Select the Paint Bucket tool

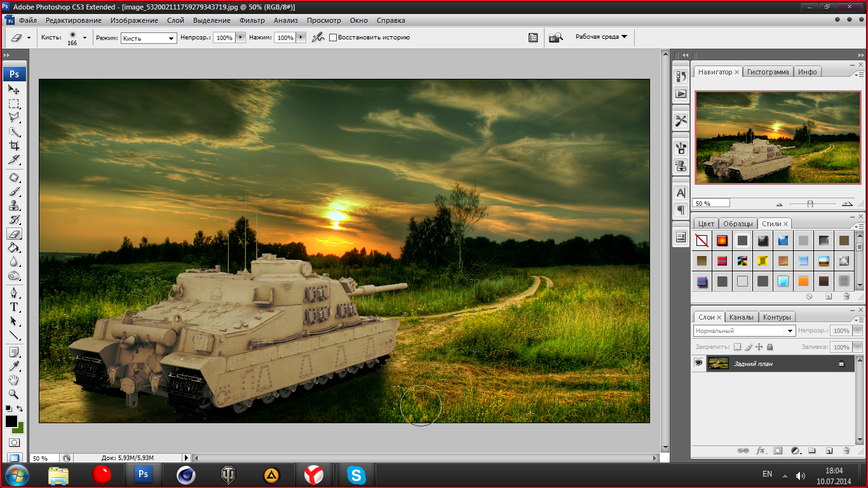tap(14, 248)
